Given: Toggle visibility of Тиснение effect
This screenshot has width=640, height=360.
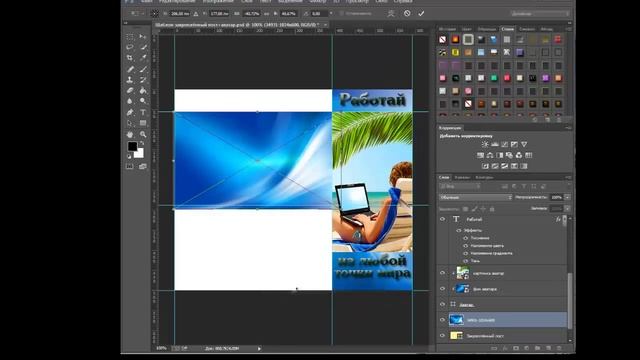Looking at the screenshot, I should [x=465, y=238].
